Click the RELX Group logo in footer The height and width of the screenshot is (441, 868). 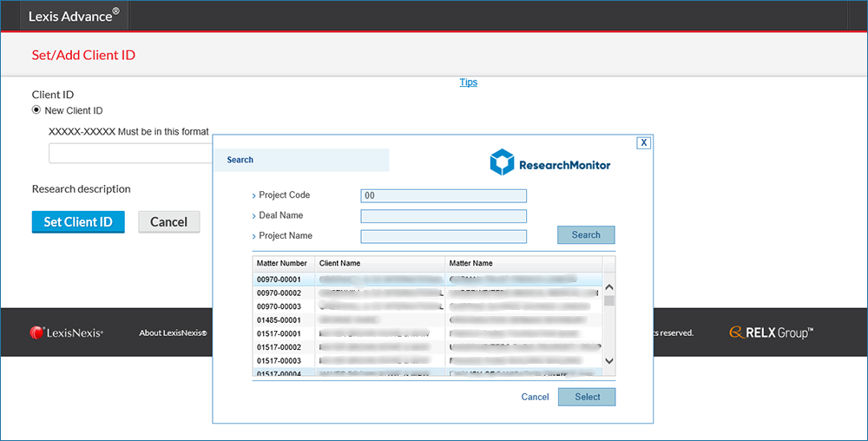pos(771,332)
